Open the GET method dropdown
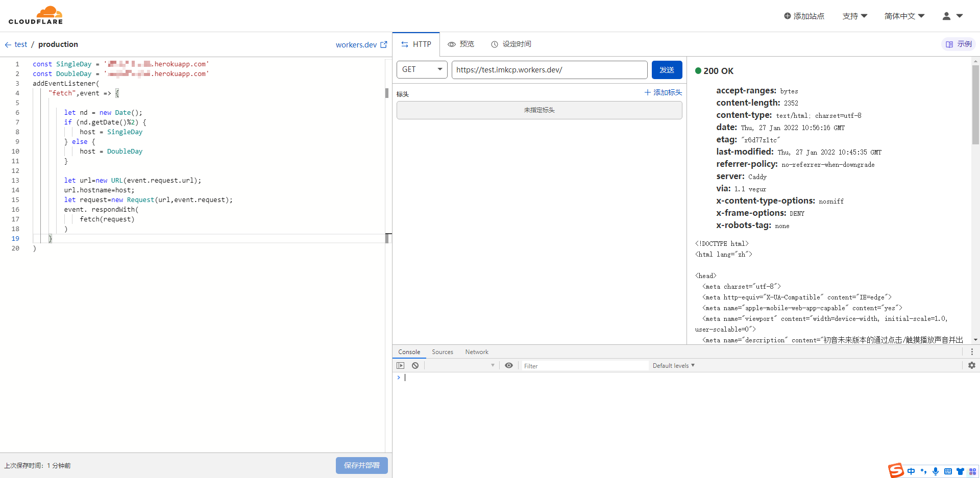 (422, 70)
